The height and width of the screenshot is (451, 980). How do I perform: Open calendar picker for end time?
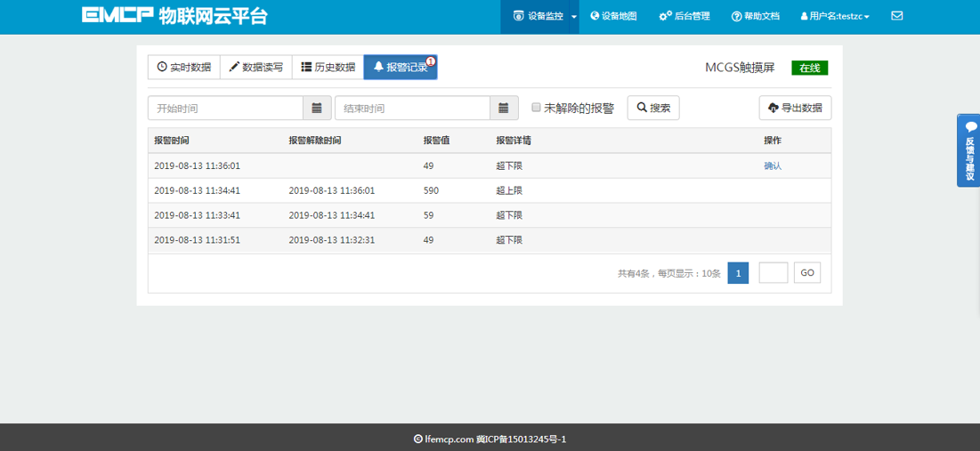click(504, 109)
